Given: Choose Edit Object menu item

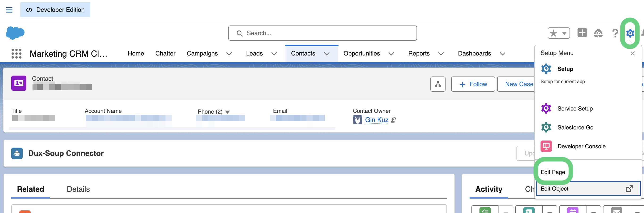Looking at the screenshot, I should coord(588,188).
